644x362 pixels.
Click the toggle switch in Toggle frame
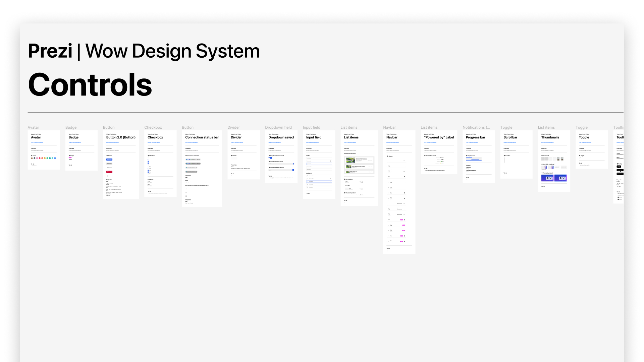click(580, 158)
